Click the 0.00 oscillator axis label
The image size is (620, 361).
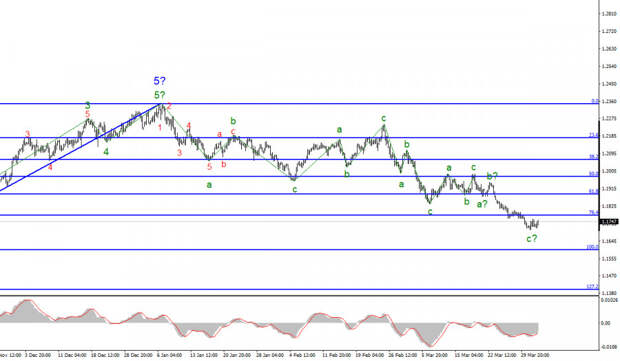(x=605, y=323)
